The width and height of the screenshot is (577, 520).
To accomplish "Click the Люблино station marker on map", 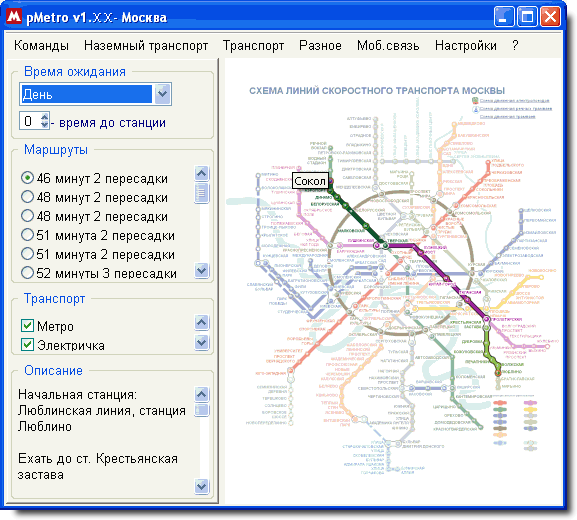I will tap(498, 372).
